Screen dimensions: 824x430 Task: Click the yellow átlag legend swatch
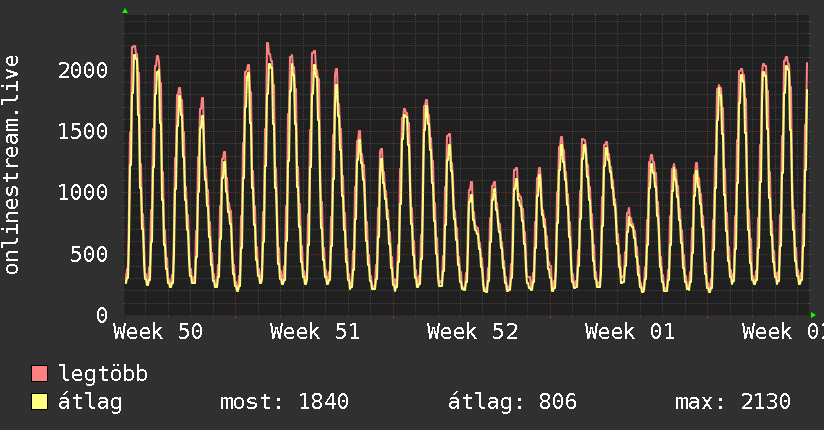click(39, 402)
